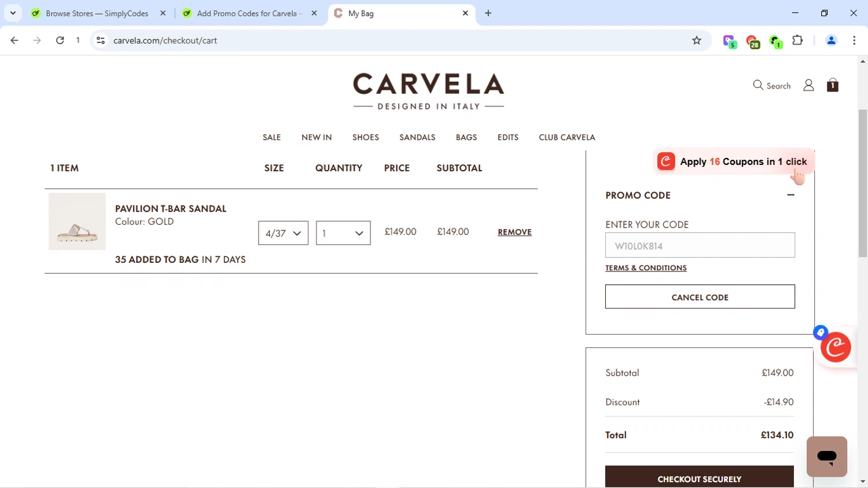Open the SANDALS menu

417,137
